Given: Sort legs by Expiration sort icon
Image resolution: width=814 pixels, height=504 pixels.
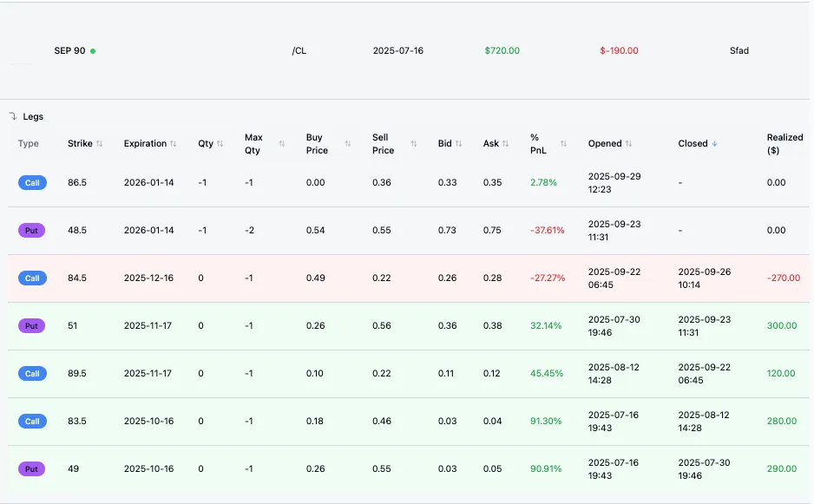Looking at the screenshot, I should (x=174, y=144).
